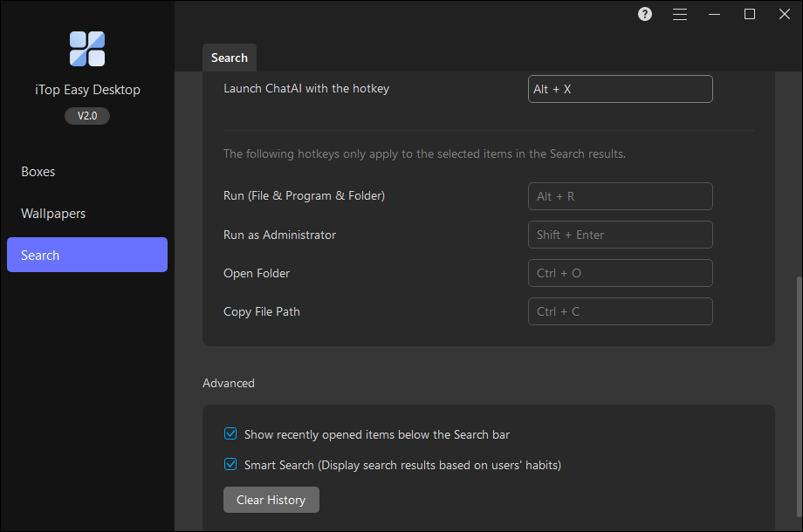
Task: Open the Boxes section in sidebar
Action: (38, 172)
